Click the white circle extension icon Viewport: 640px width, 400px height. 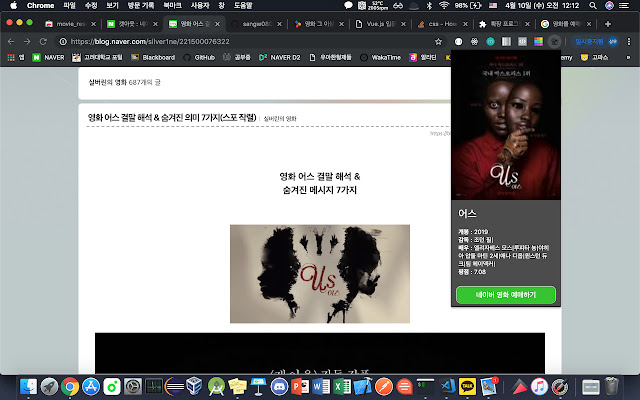458,41
